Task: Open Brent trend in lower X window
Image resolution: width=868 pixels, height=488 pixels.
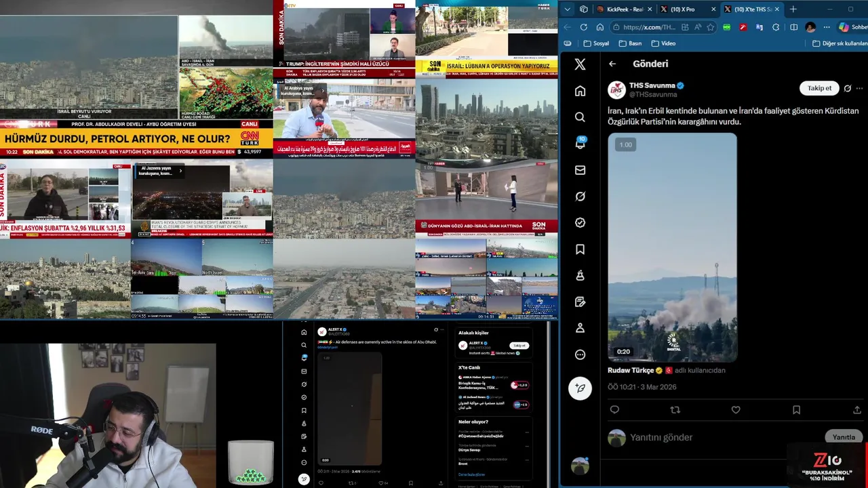Action: click(463, 464)
